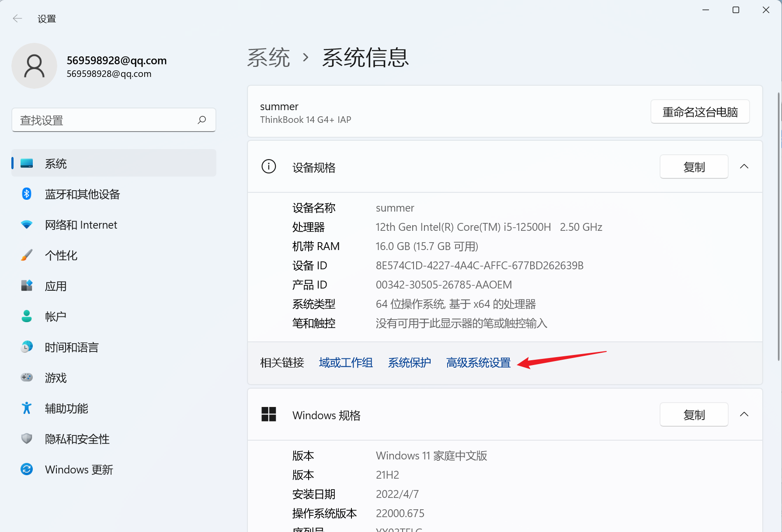Click the 隐私和安全性 shield icon
Viewport: 782px width, 532px height.
click(27, 438)
